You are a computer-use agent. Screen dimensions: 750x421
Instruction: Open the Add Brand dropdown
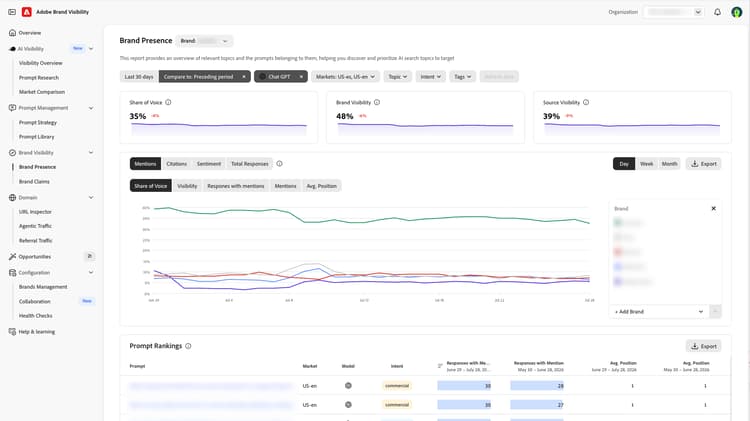point(659,311)
